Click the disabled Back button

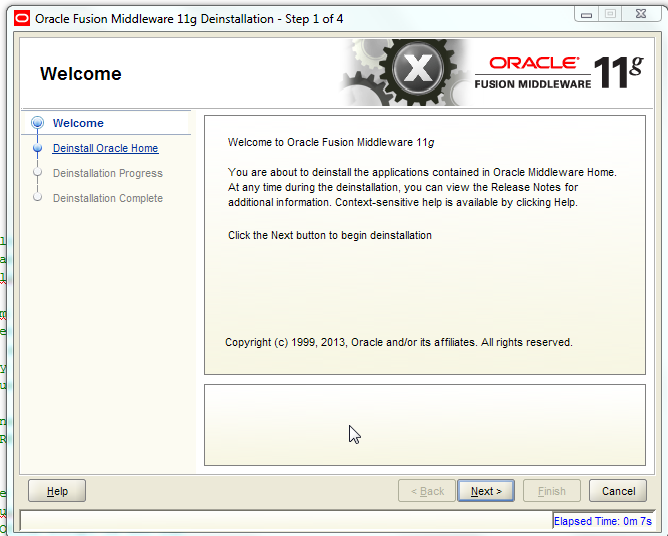click(x=427, y=491)
